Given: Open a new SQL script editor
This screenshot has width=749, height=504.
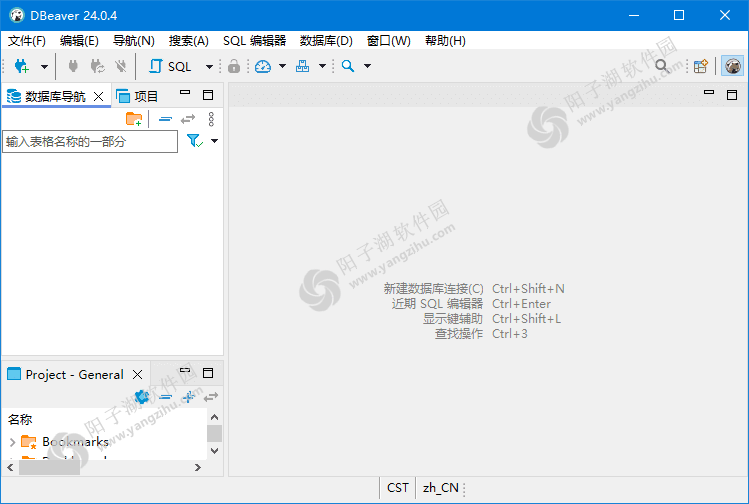Looking at the screenshot, I should pos(170,66).
